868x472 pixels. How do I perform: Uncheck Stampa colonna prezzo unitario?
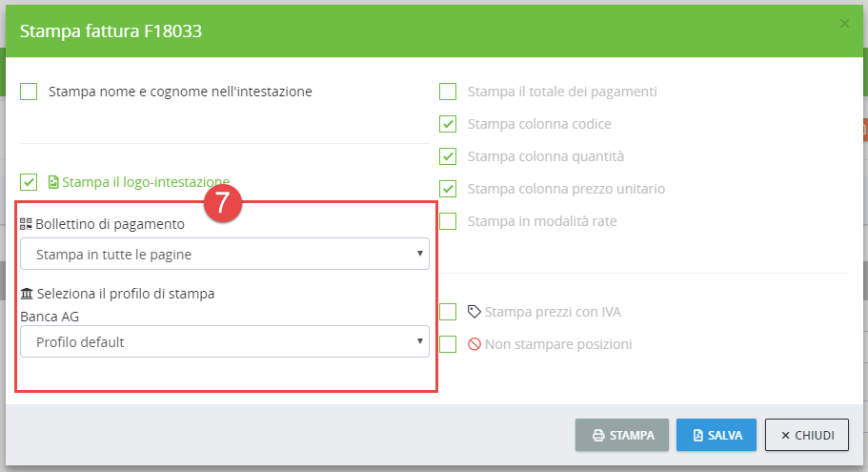tap(448, 189)
